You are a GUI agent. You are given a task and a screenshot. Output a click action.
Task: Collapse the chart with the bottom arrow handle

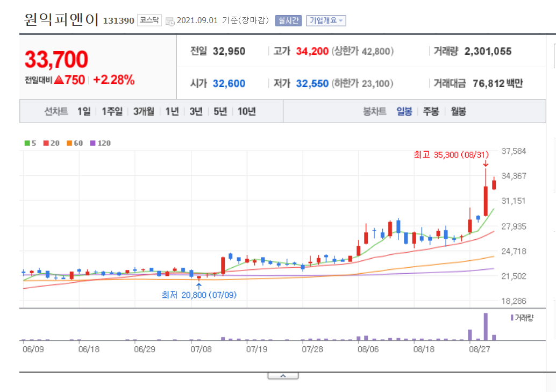[x=283, y=376]
